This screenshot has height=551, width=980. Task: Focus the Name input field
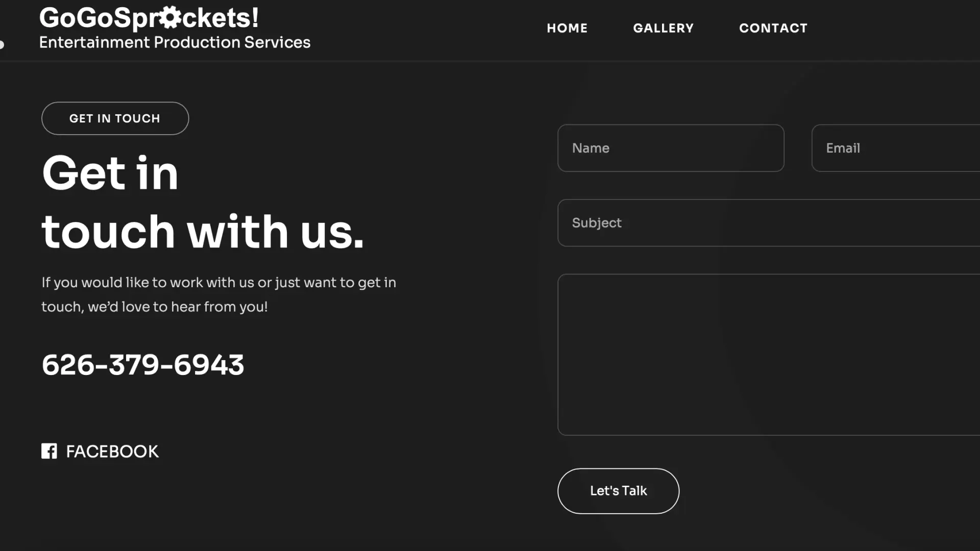coord(671,148)
